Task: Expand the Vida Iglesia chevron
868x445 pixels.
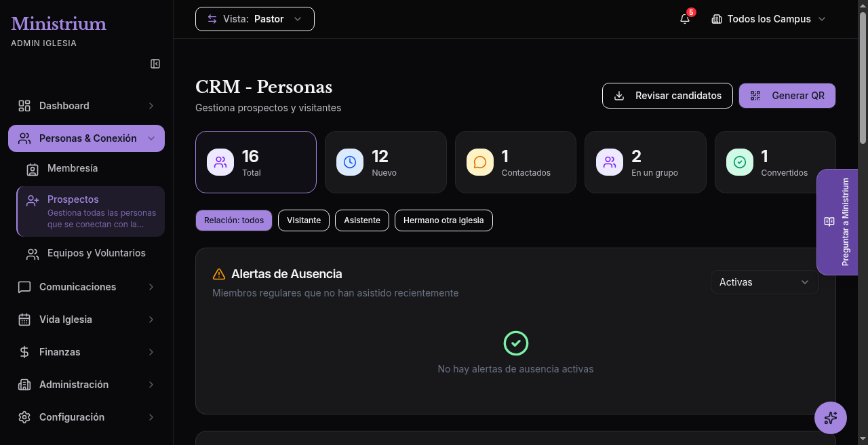Action: tap(151, 320)
